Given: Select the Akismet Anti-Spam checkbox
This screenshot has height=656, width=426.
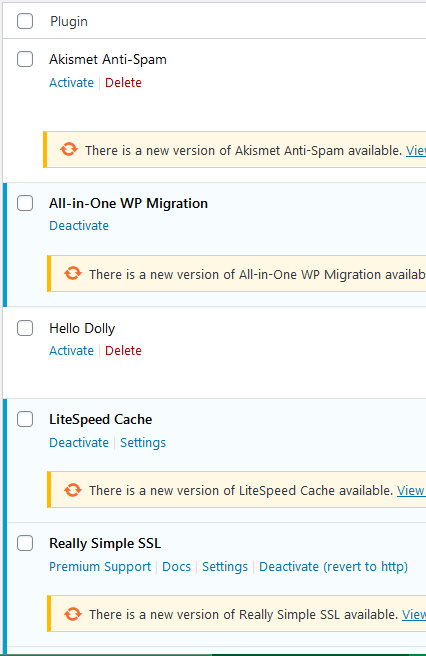Looking at the screenshot, I should tap(25, 59).
